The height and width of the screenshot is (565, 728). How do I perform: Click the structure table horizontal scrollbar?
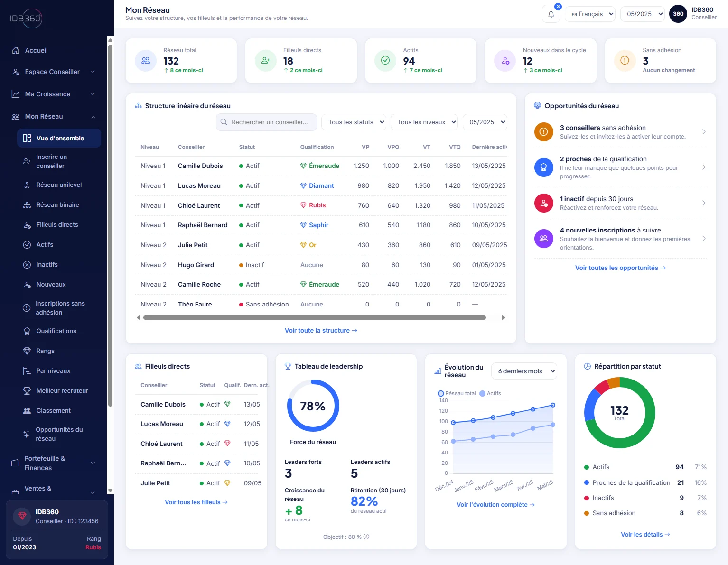click(314, 317)
